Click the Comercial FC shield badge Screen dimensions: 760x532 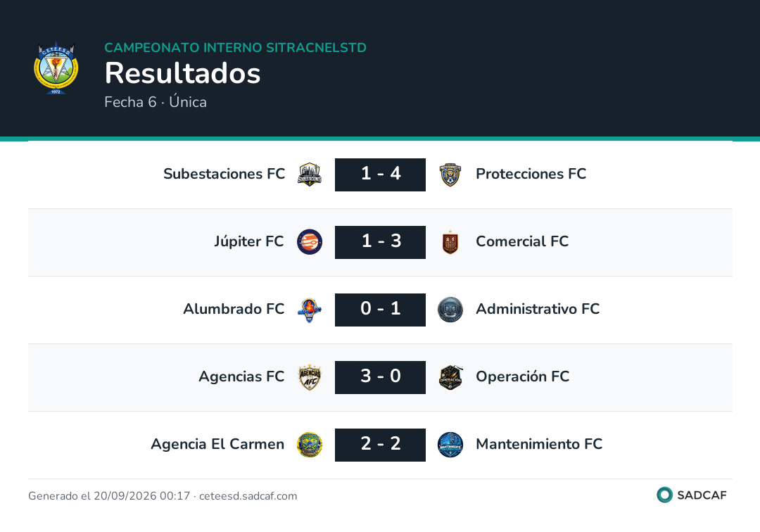(450, 242)
